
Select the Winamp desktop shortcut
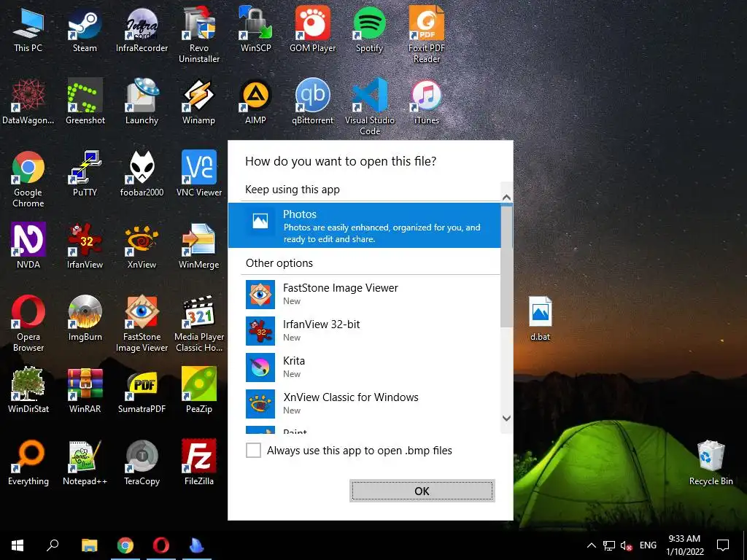coord(199,102)
